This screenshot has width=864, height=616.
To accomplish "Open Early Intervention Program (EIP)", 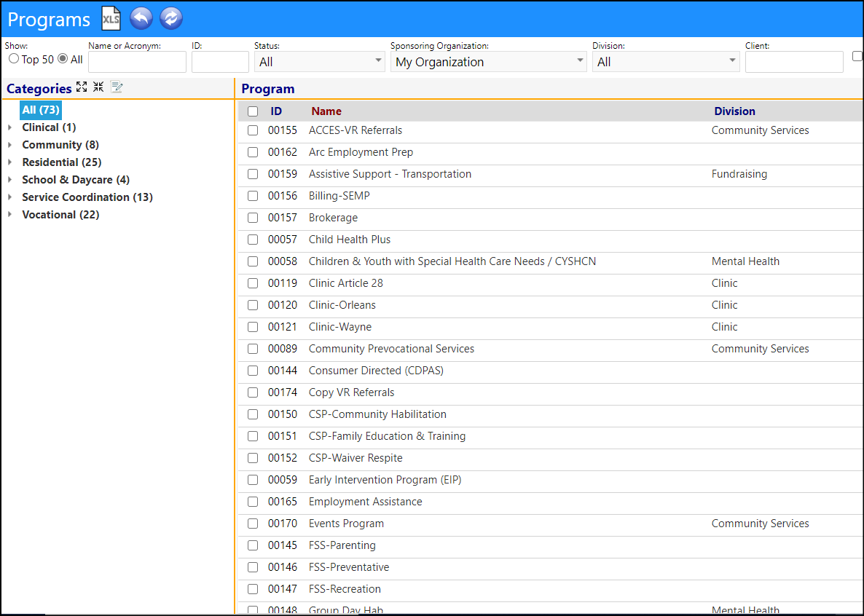I will 385,480.
